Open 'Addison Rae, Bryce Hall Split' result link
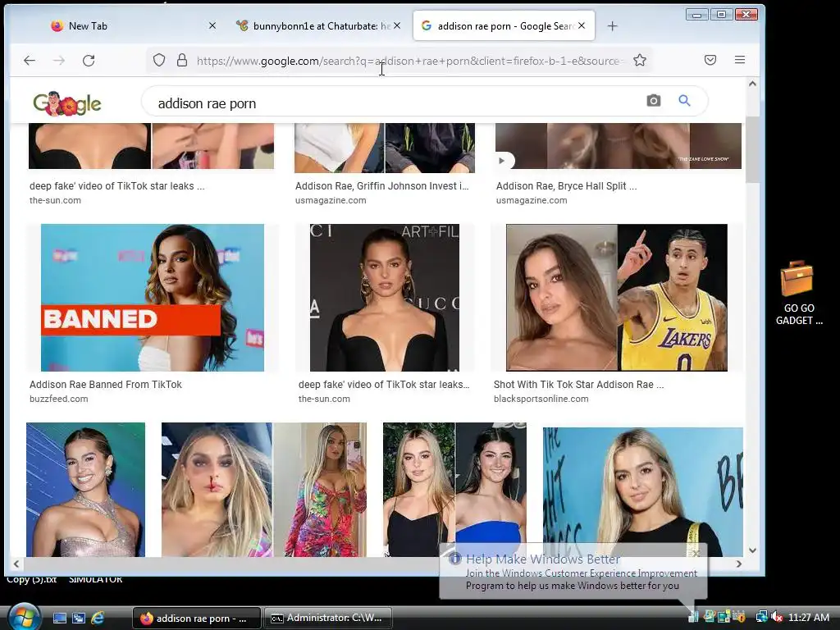840x630 pixels. (566, 186)
